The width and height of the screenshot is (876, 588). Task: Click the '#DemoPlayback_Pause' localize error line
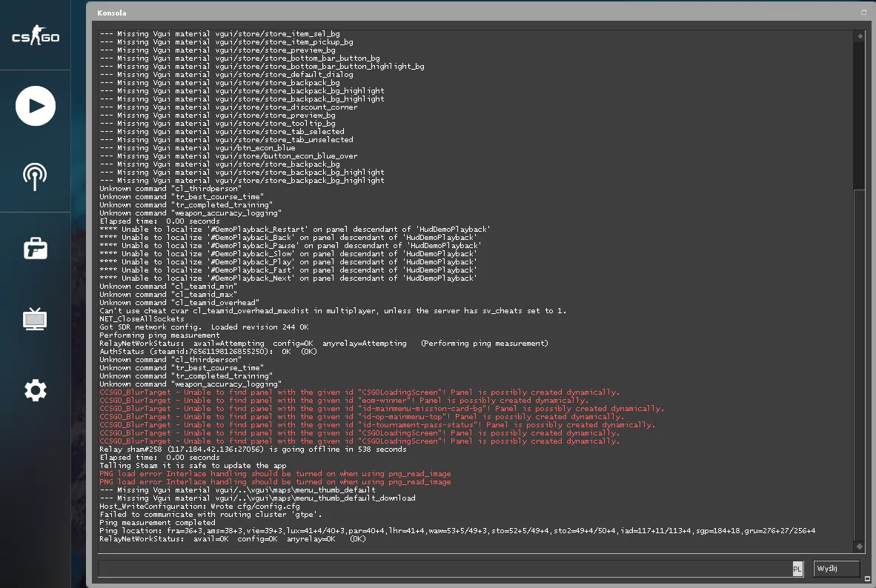(x=291, y=246)
